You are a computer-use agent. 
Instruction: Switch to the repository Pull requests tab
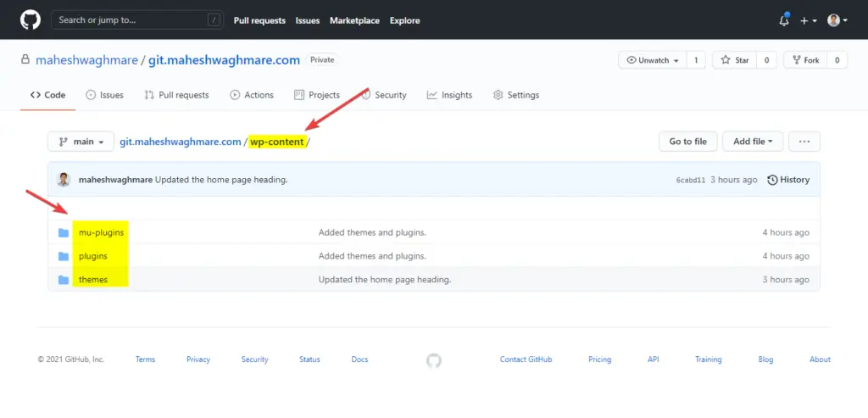176,95
